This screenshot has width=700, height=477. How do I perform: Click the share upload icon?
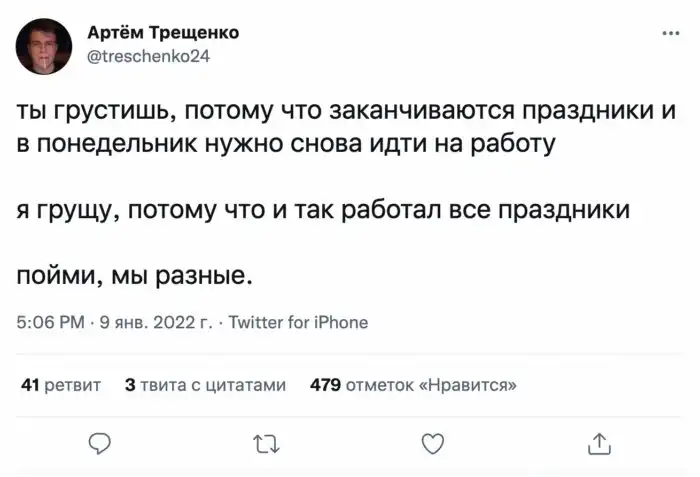[x=599, y=441]
